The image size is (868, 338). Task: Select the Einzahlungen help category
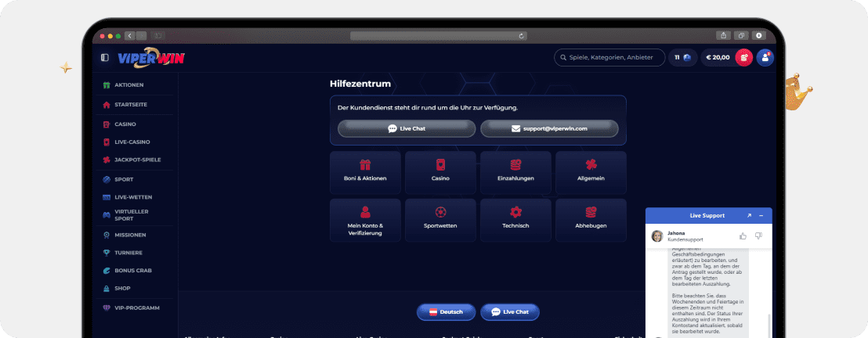(x=515, y=172)
